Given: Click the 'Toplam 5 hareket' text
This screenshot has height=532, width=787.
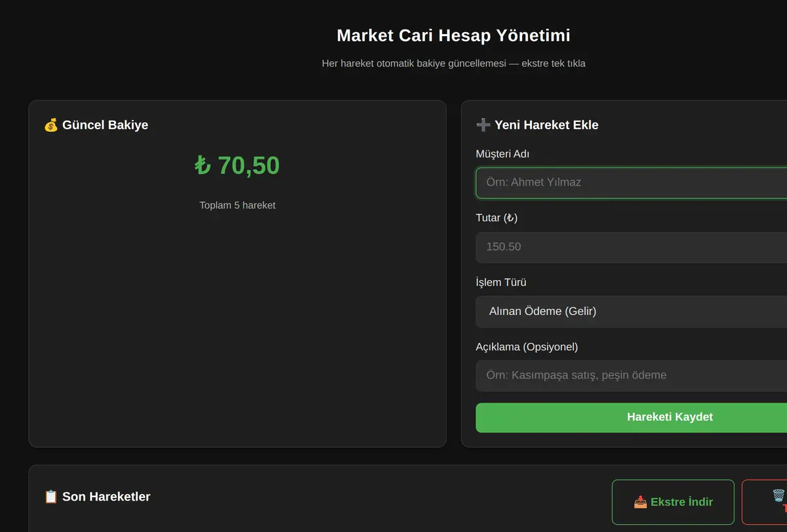Looking at the screenshot, I should (x=237, y=205).
